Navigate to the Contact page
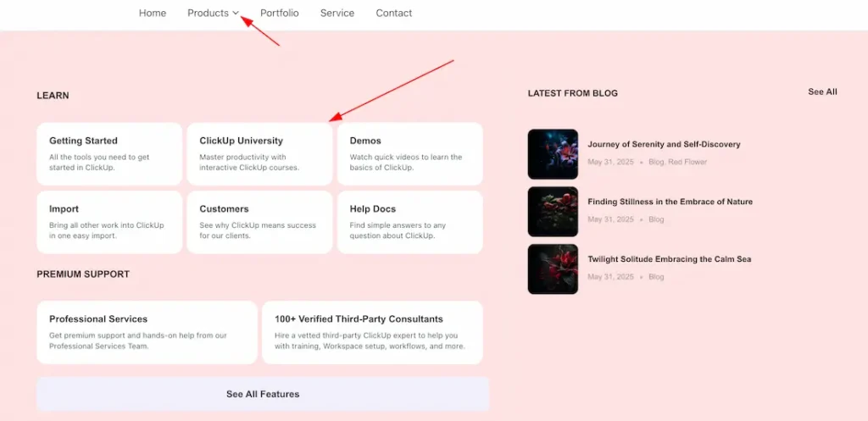The image size is (868, 421). 393,14
